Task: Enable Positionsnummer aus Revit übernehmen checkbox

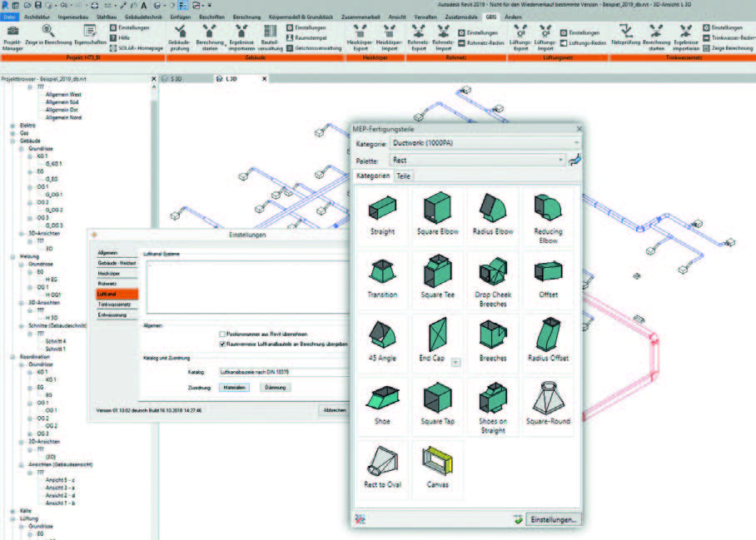Action: tap(222, 334)
